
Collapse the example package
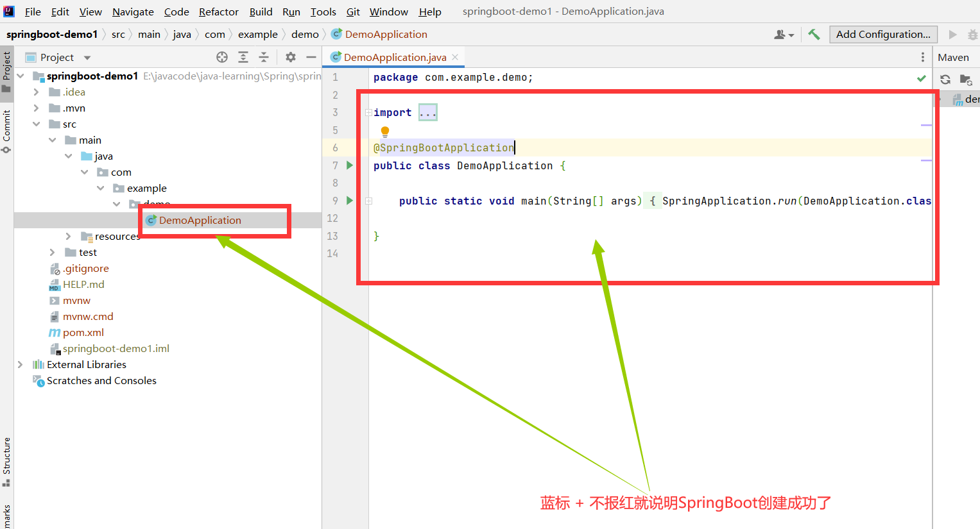click(x=101, y=188)
